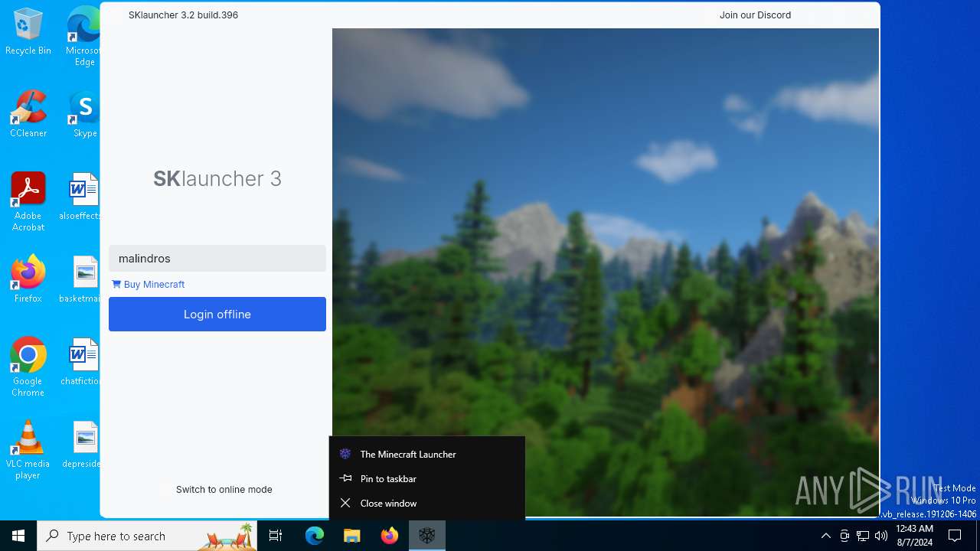Click Join our Discord link
Screen dimensions: 980x551
755,15
